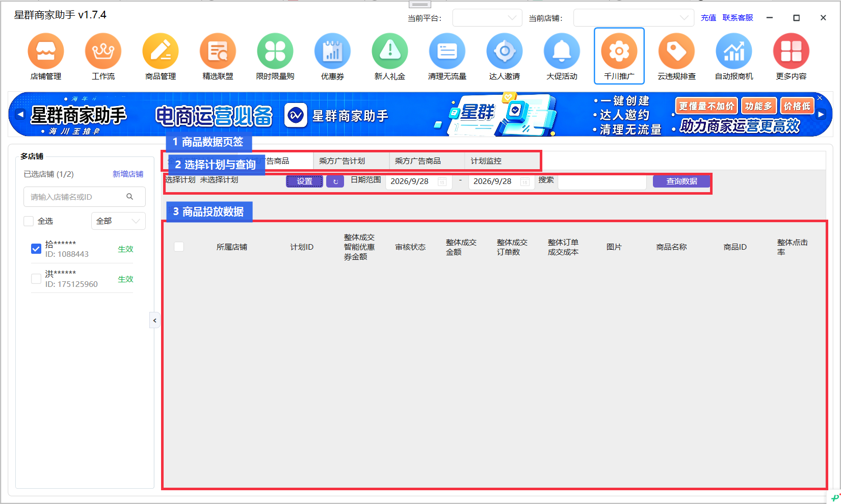
Task: Expand the 当前平台 dropdown
Action: (487, 18)
